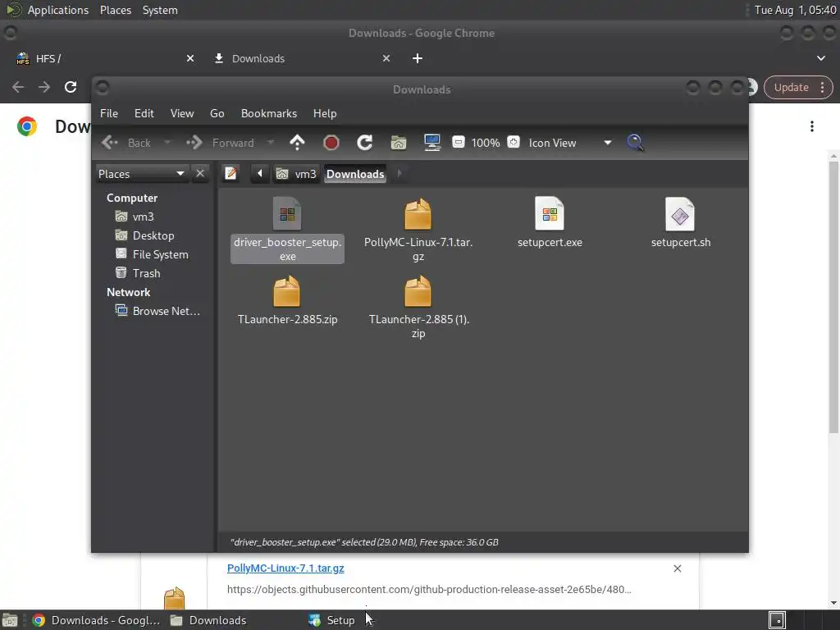
Task: Open Edit menu in file manager
Action: pyautogui.click(x=144, y=113)
